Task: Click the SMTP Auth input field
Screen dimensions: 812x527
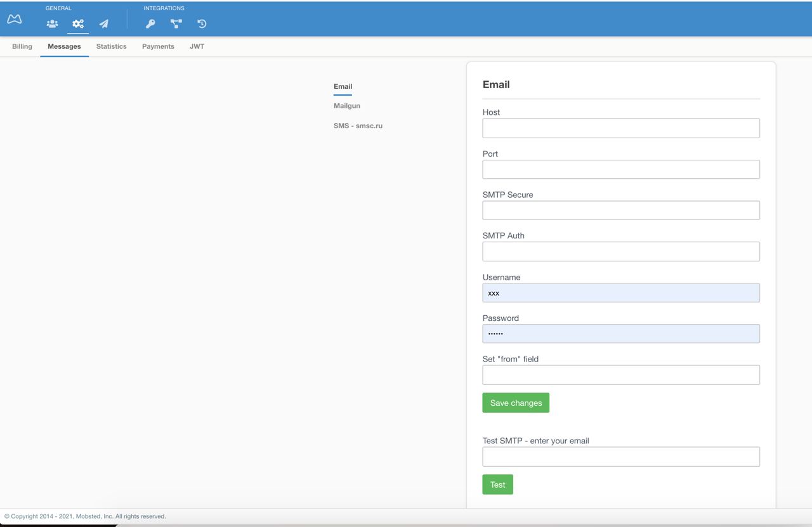Action: tap(621, 252)
